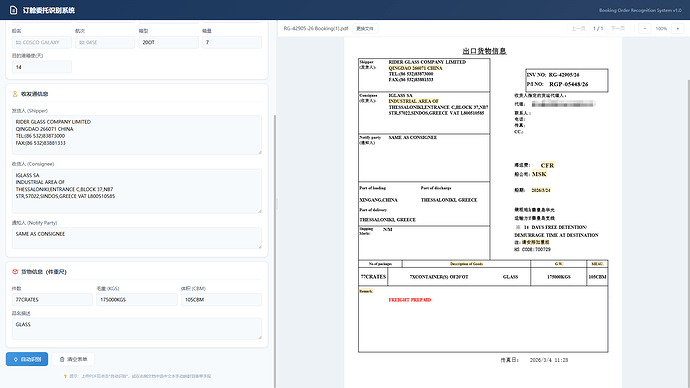This screenshot has height=388, width=690.
Task: Click the 100% zoom level text
Action: pos(661,29)
